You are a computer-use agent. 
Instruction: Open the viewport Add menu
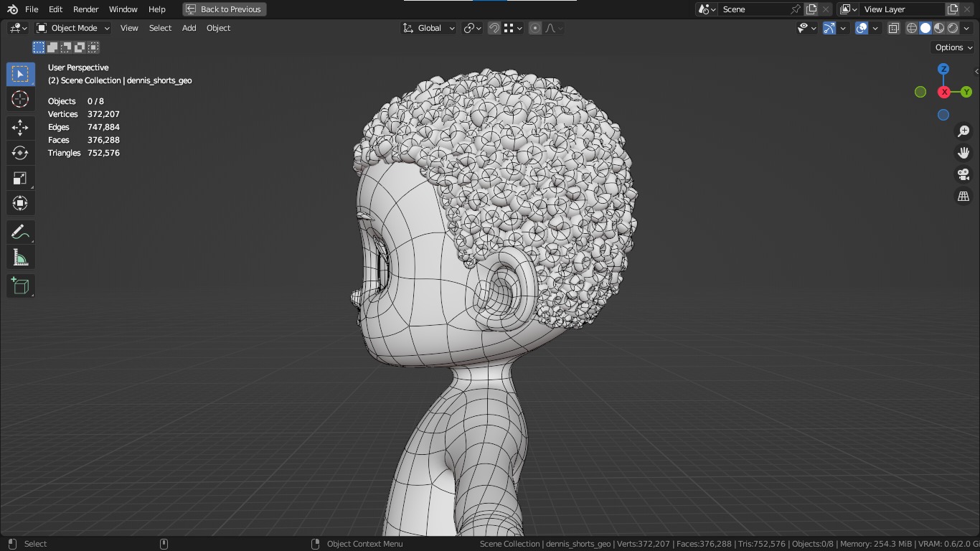tap(189, 28)
